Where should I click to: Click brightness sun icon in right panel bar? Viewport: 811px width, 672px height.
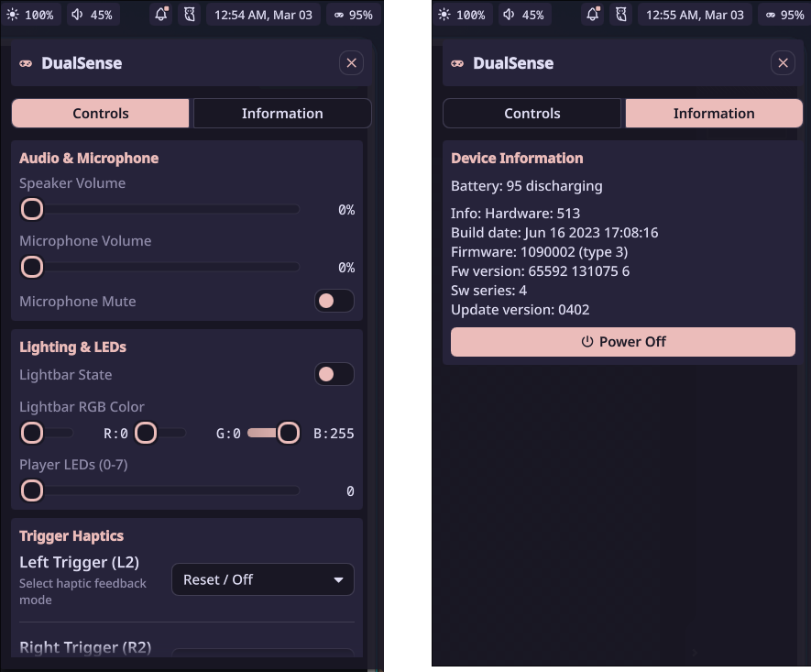coord(444,15)
